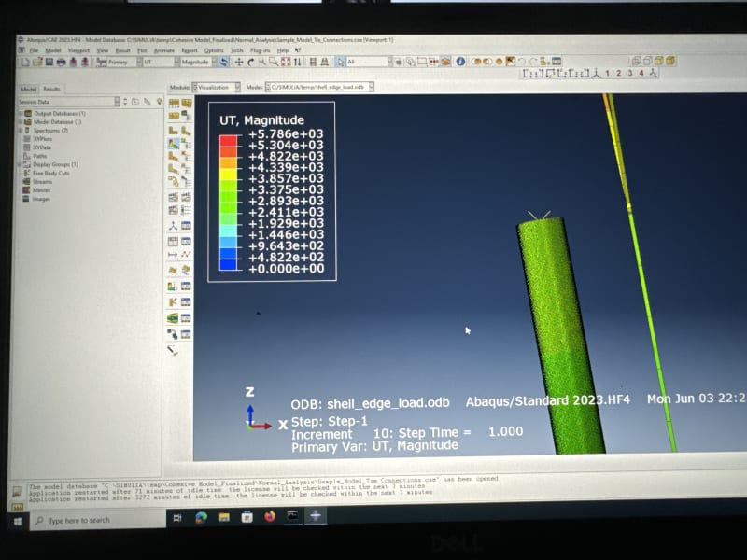Screen dimensions: 747x560
Task: Switch to the Results tab
Action: tap(51, 89)
